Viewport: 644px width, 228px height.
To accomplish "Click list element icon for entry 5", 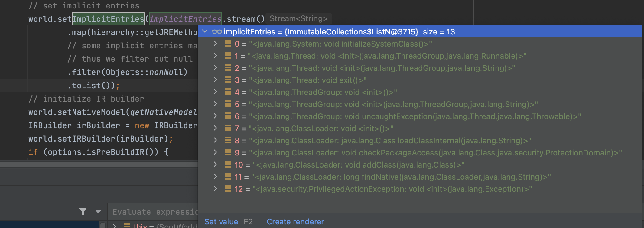I will pos(228,104).
